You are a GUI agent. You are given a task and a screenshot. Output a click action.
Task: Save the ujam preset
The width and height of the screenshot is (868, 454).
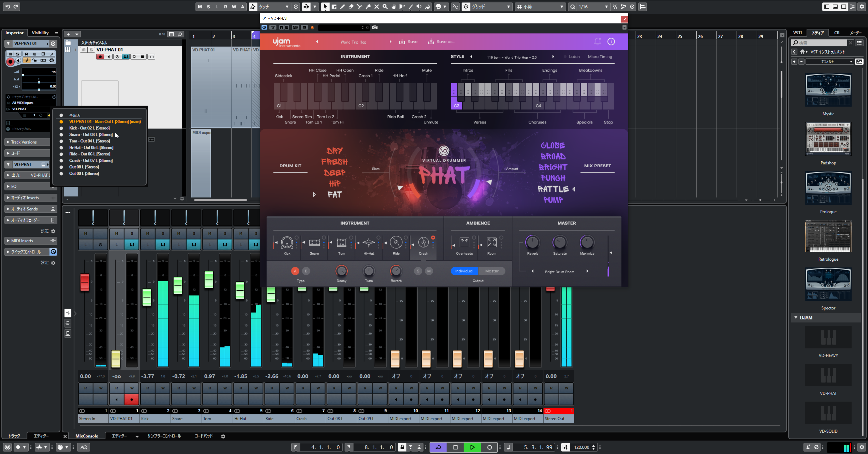point(408,41)
